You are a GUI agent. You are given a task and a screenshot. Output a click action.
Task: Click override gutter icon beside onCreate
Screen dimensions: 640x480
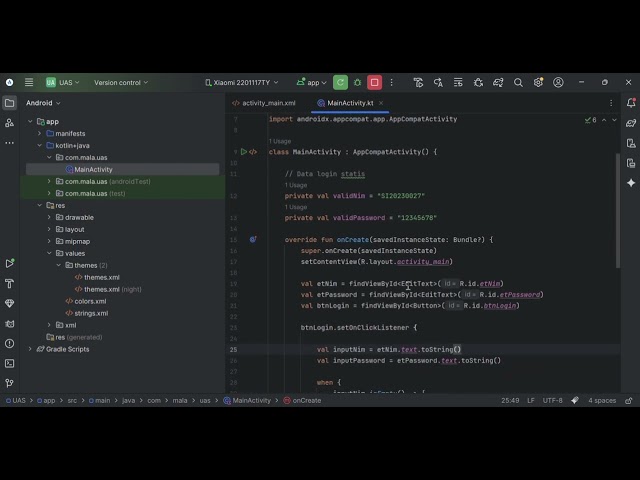coord(253,240)
